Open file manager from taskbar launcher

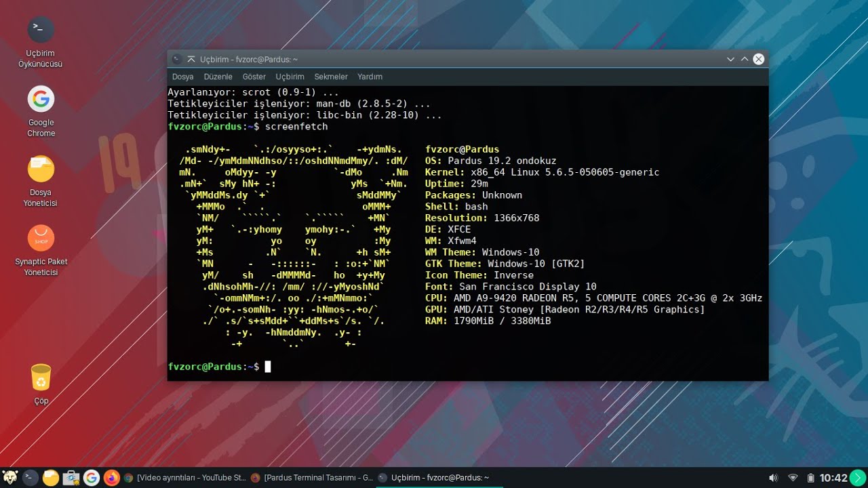pos(51,478)
